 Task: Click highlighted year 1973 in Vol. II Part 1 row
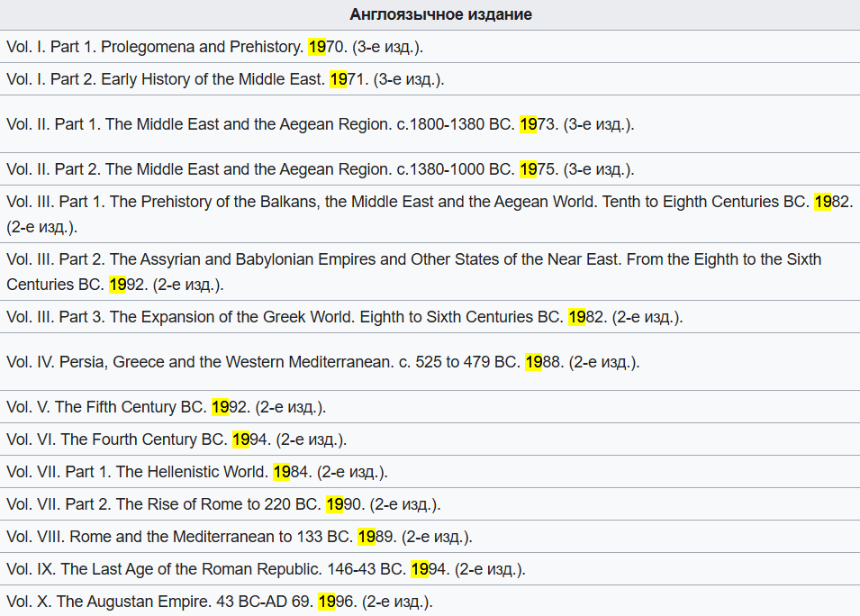[537, 124]
